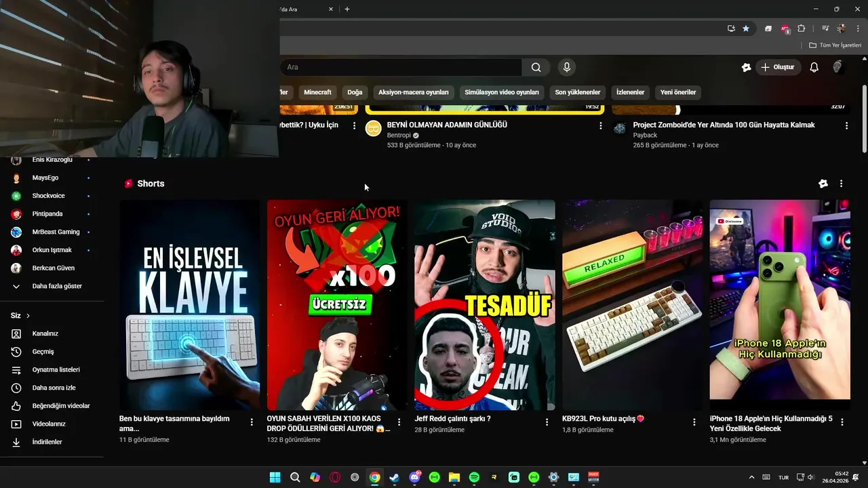The width and height of the screenshot is (868, 488).
Task: Click the install app icon in address bar
Action: pos(731,28)
